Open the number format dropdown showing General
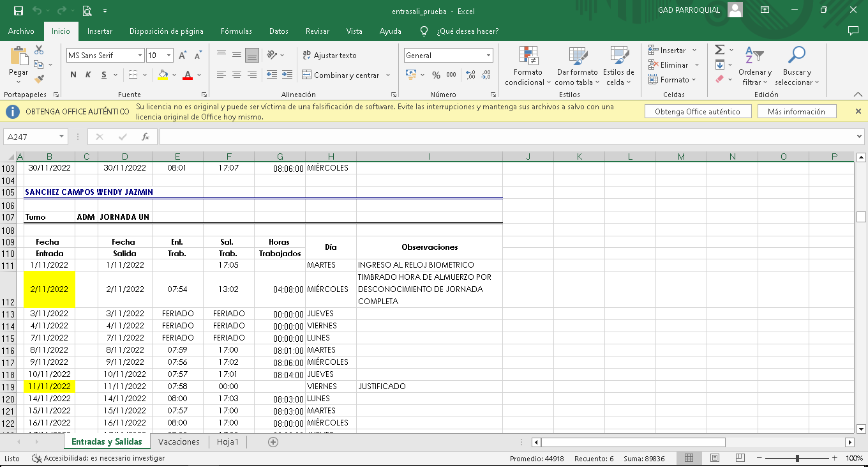The image size is (868, 467). 488,56
